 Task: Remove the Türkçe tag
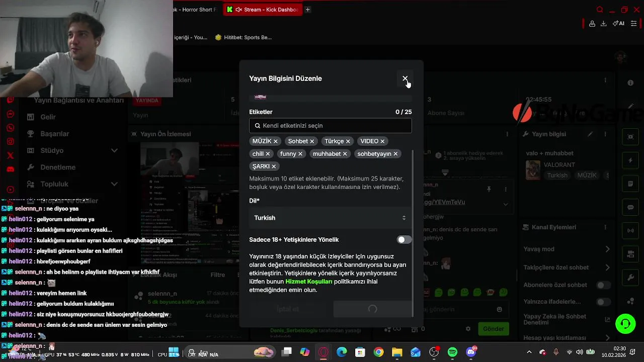coord(348,141)
